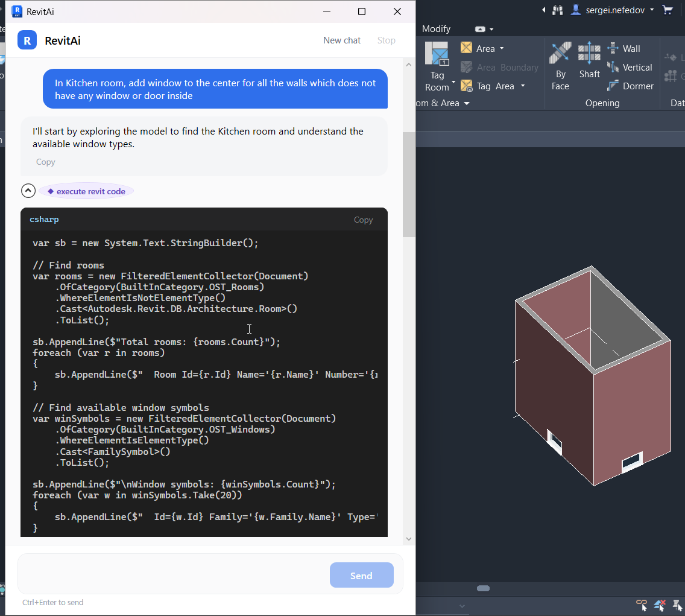Minimize the RevitAi window
This screenshot has width=685, height=616.
tap(327, 11)
